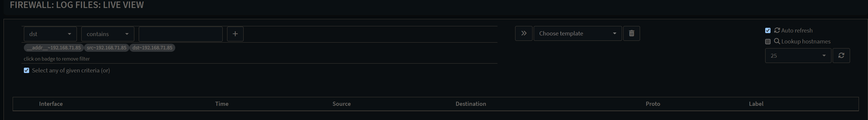
Task: Click the double-chevron apply template button
Action: click(524, 33)
